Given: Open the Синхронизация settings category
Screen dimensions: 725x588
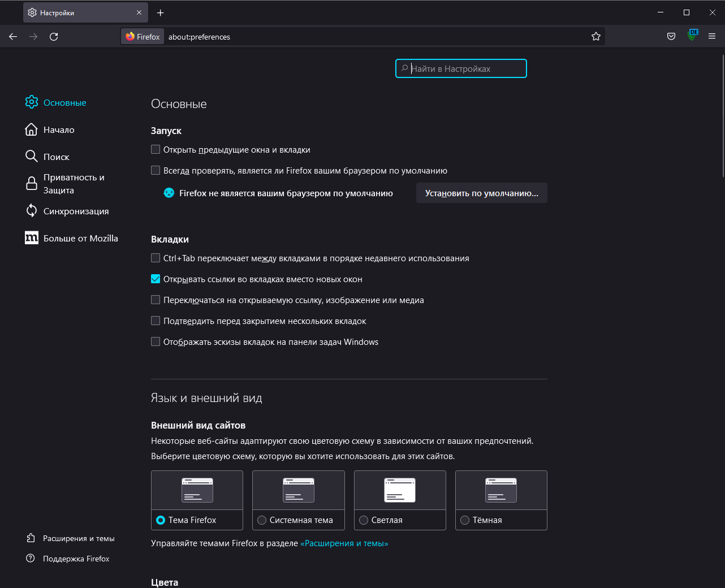Looking at the screenshot, I should point(76,211).
